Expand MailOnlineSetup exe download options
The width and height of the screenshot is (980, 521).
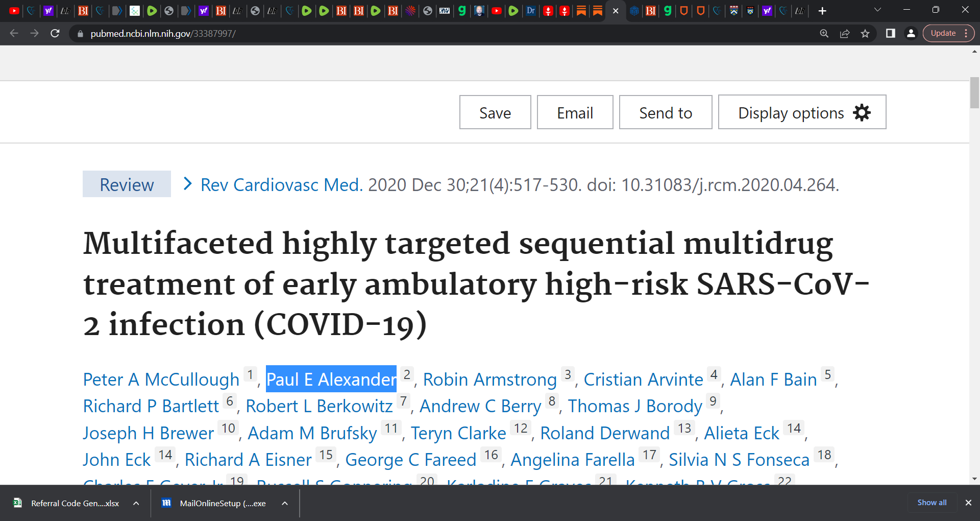tap(285, 503)
